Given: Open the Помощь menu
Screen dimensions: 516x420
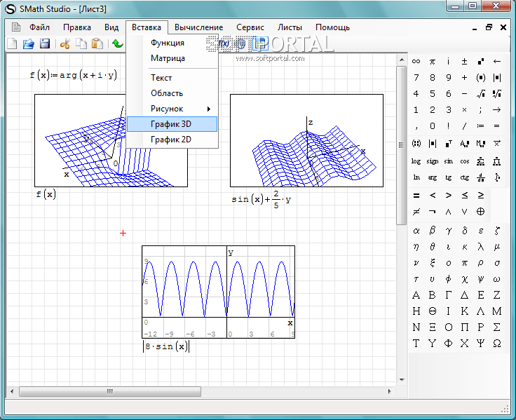Looking at the screenshot, I should [332, 27].
